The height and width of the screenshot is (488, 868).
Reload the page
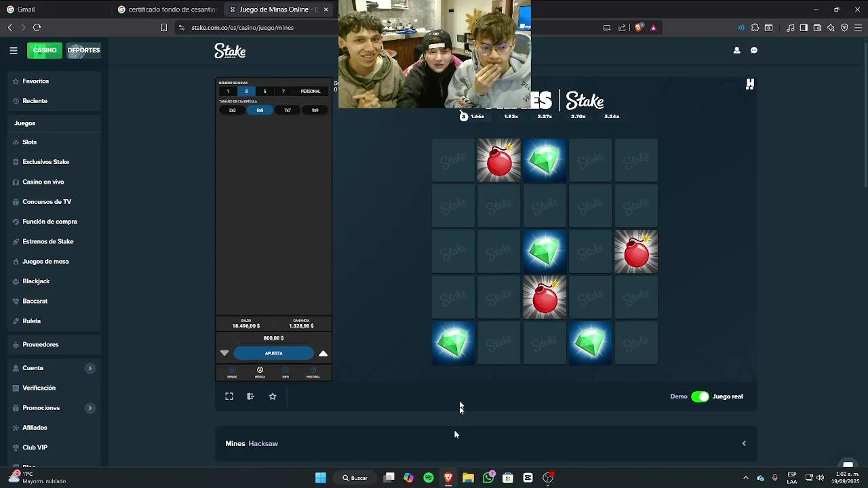[37, 28]
